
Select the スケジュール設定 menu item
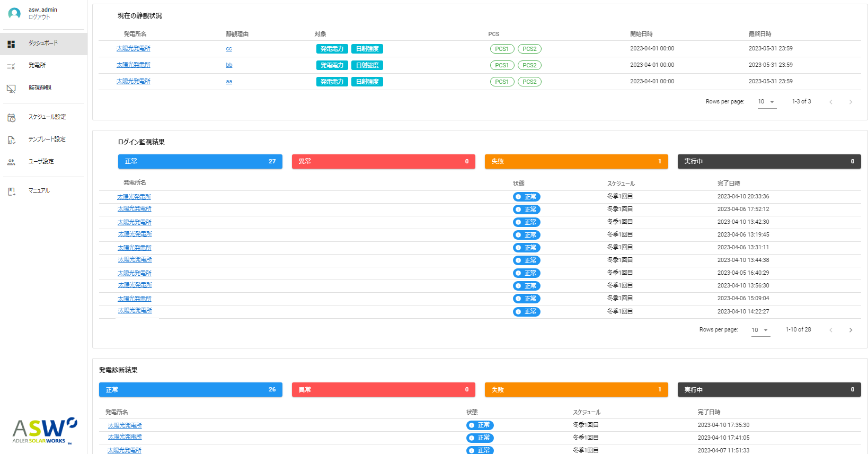tap(47, 117)
